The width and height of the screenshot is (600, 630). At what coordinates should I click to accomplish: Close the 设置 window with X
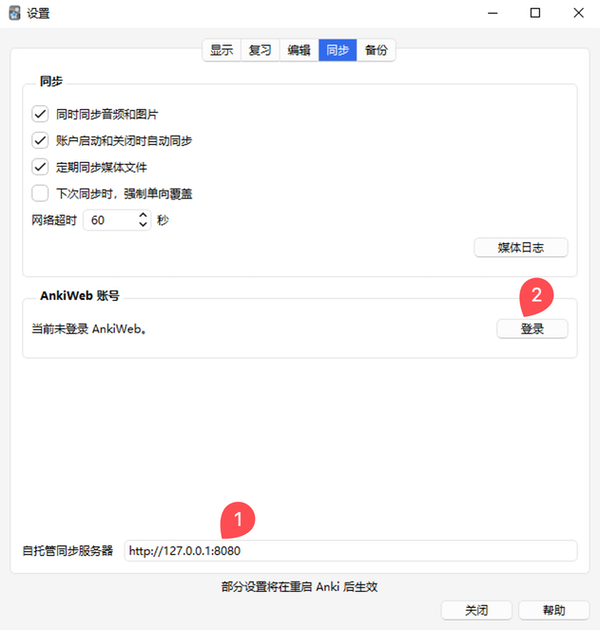(x=579, y=13)
